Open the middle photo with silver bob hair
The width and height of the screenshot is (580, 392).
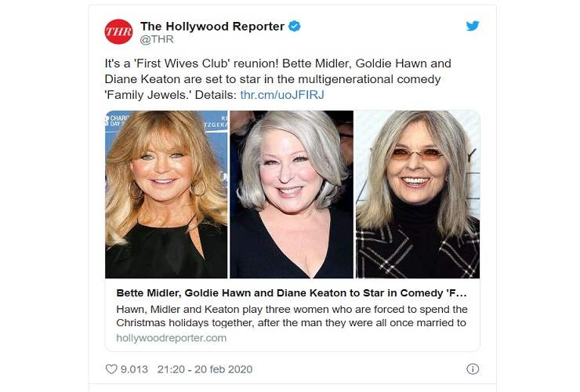292,194
